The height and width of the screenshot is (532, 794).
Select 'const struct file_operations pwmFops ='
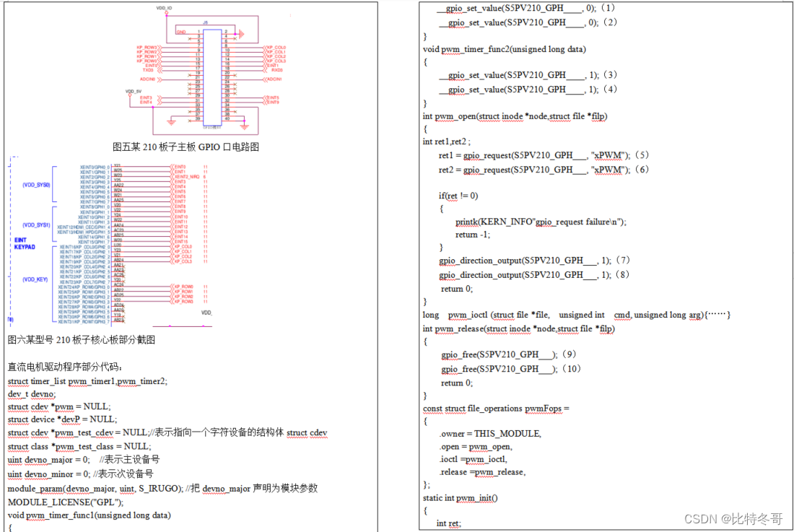[x=496, y=409]
